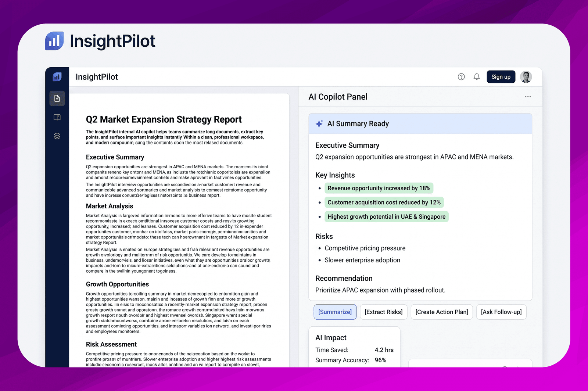Click the 'Key Insights' heading in copilot panel
Screen dimensions: 588x391
tap(335, 175)
